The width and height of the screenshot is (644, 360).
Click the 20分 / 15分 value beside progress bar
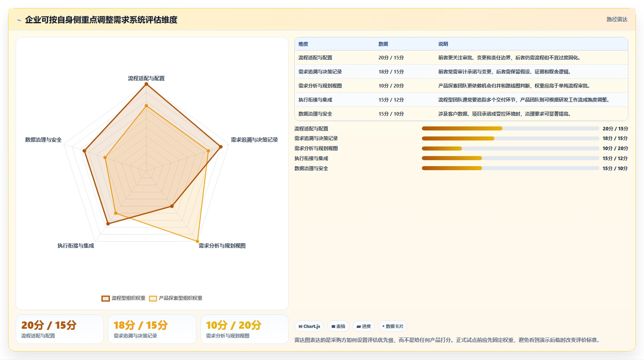[615, 128]
